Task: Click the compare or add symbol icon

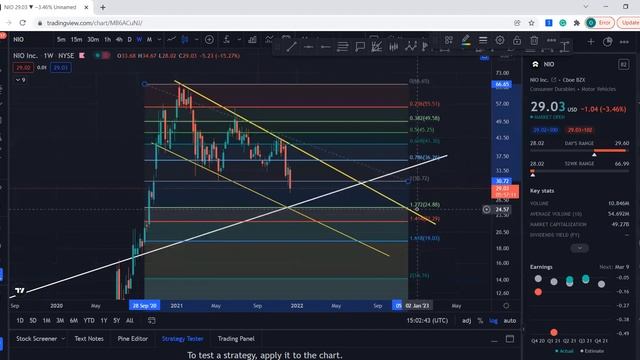Action: (209, 40)
